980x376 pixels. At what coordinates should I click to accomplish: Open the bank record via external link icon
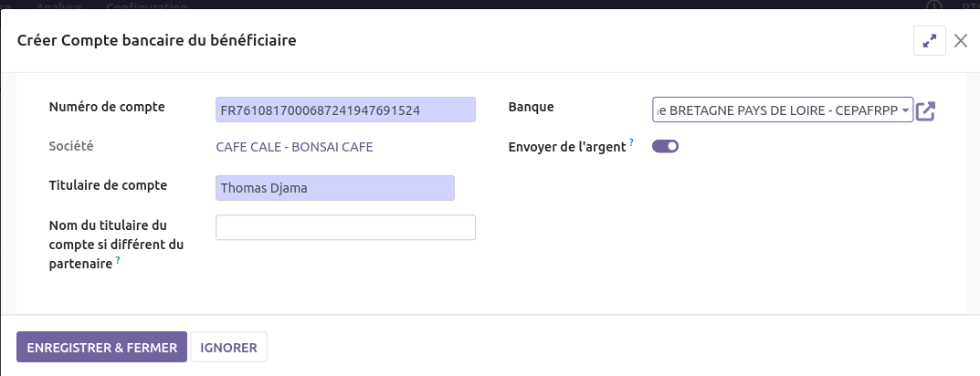click(925, 110)
